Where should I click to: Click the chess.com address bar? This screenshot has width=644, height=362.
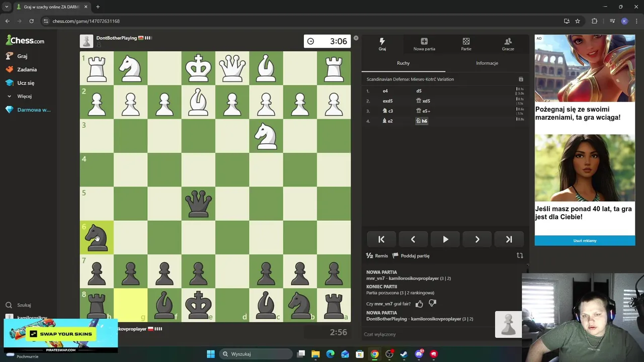tap(302, 21)
